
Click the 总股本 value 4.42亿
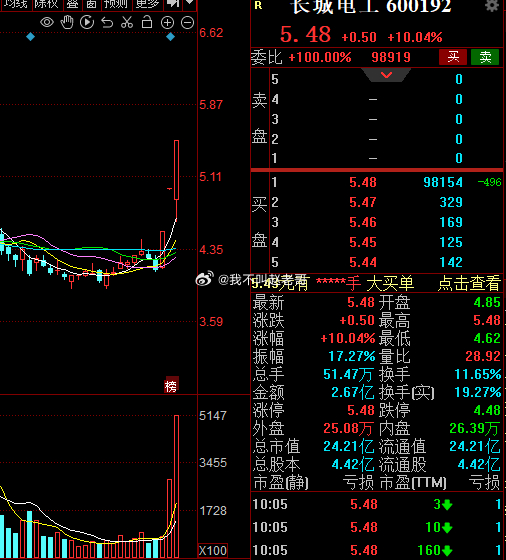(x=352, y=464)
